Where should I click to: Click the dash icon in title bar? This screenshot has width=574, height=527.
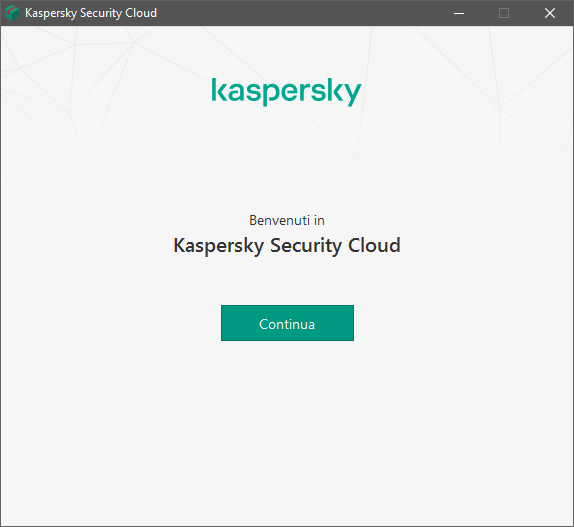(x=459, y=14)
